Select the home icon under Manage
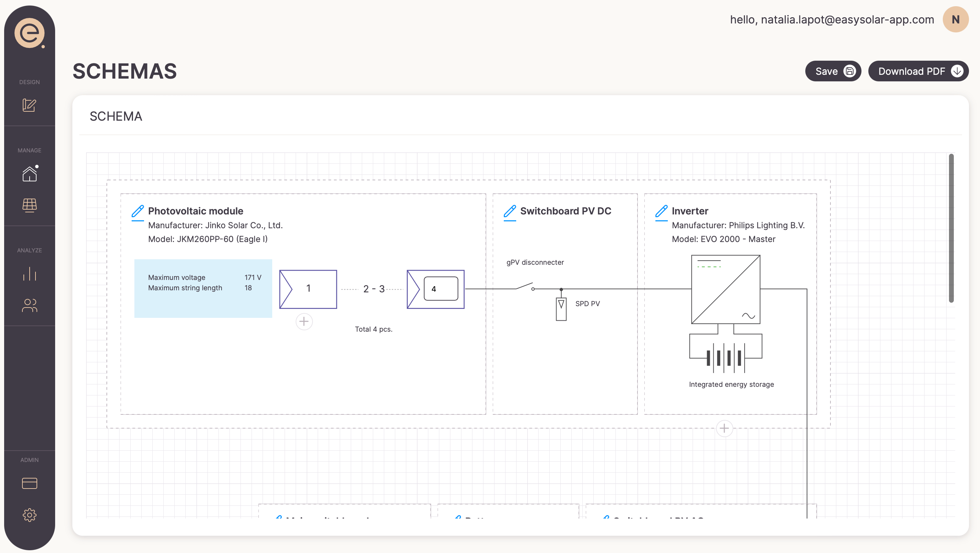980x553 pixels. pos(29,173)
